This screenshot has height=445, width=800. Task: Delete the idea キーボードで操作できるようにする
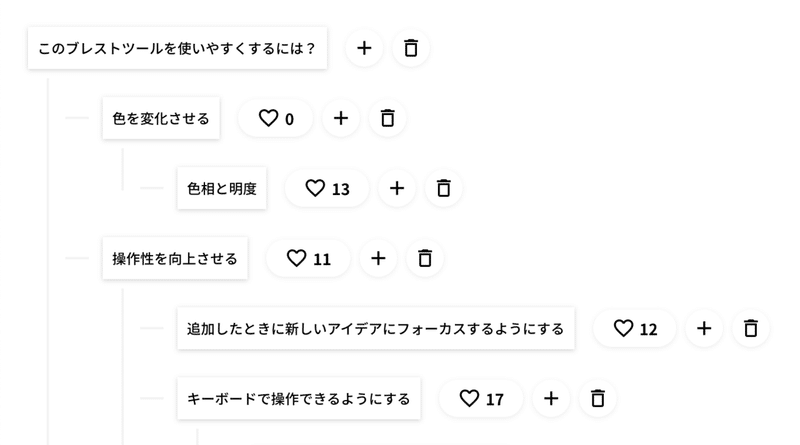coord(598,398)
